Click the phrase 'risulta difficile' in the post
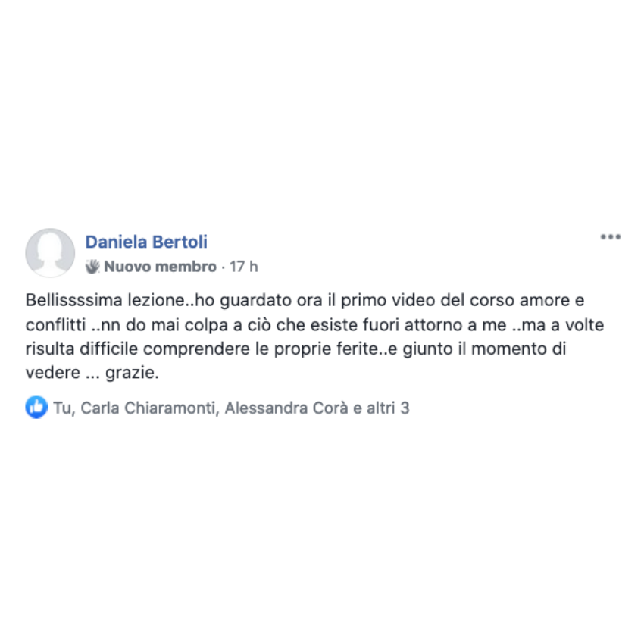 pyautogui.click(x=82, y=349)
